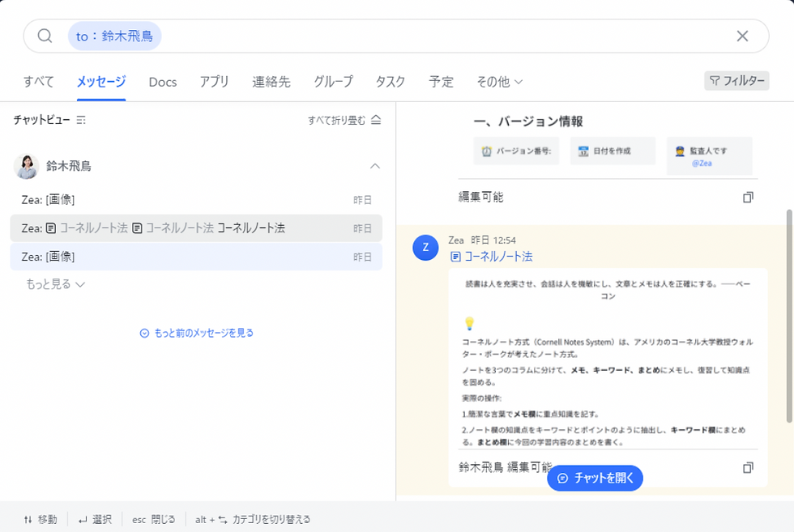This screenshot has height=532, width=794.
Task: Click 鈴木飛鳥 avatar picture
Action: point(26,166)
